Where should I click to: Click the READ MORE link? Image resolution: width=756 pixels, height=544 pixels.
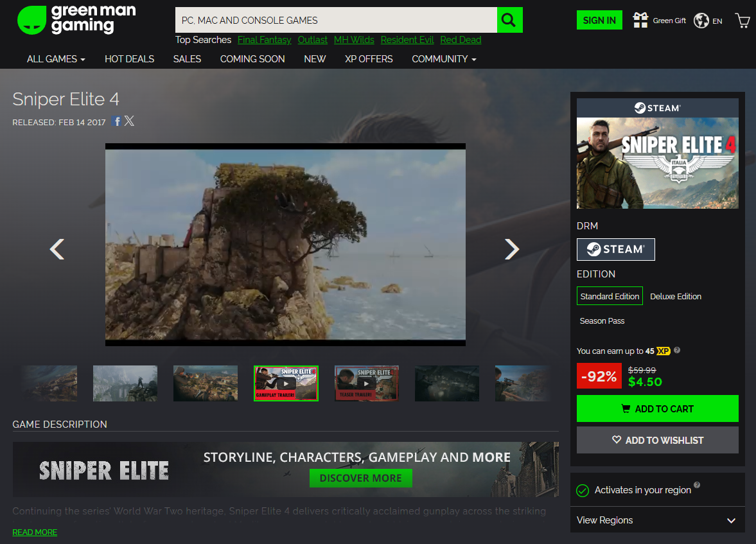pos(35,532)
